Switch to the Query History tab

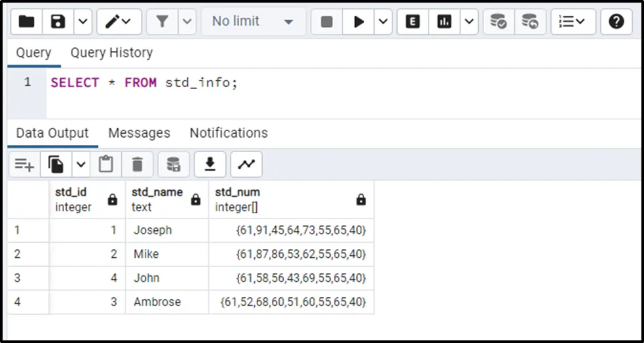tap(111, 52)
